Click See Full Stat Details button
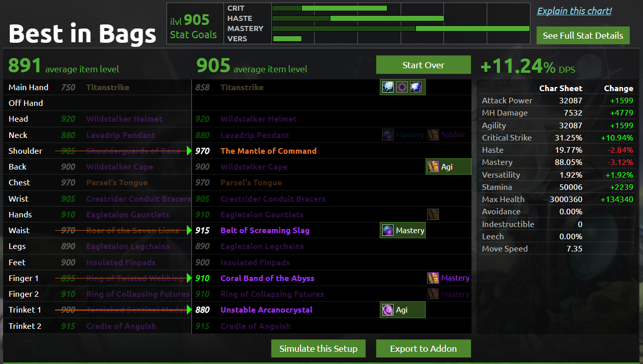 point(583,36)
